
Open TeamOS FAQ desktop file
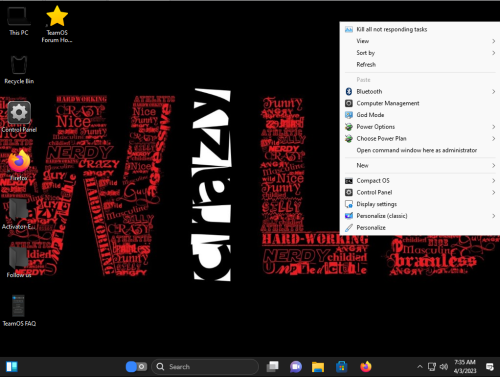[x=19, y=310]
